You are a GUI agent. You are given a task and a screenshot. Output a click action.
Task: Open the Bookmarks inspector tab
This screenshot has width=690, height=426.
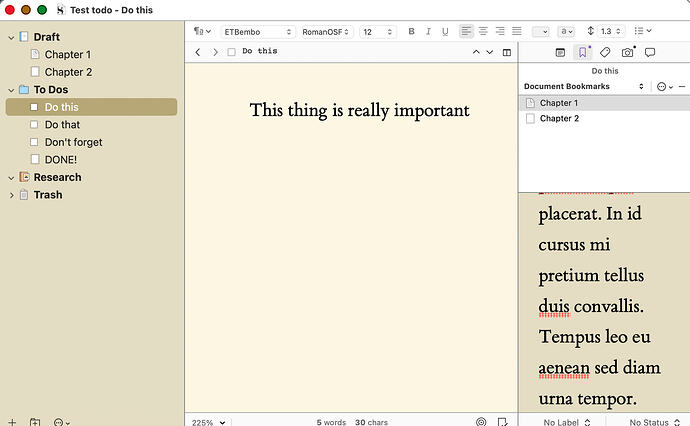(x=582, y=52)
